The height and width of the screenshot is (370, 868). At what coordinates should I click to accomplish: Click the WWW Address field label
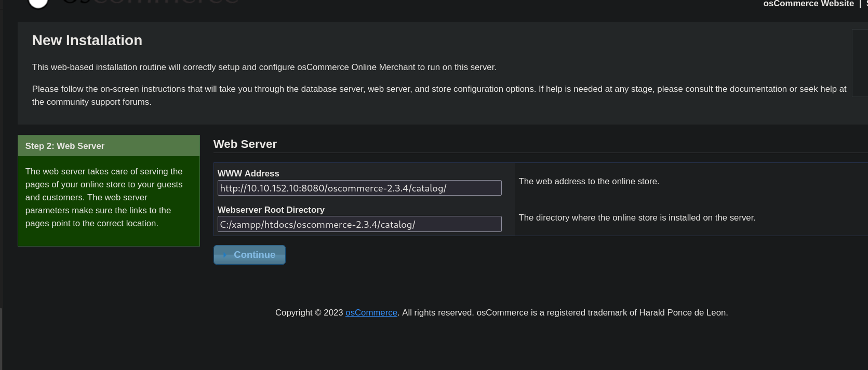coord(248,173)
